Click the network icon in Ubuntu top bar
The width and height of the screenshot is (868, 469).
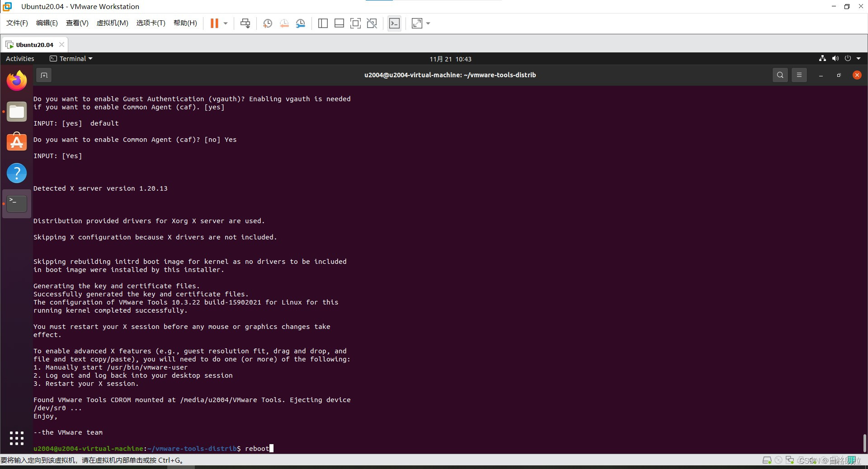point(822,58)
